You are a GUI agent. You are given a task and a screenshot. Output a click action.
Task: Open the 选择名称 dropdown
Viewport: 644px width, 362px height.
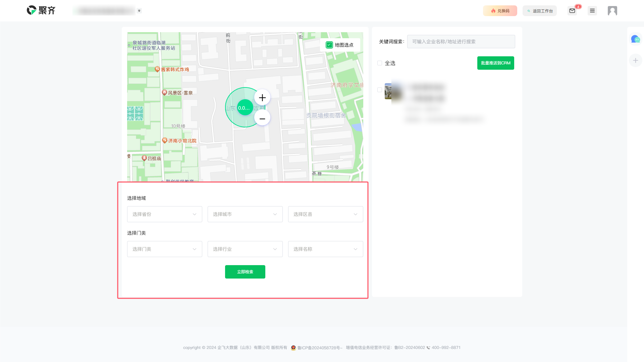click(x=325, y=249)
